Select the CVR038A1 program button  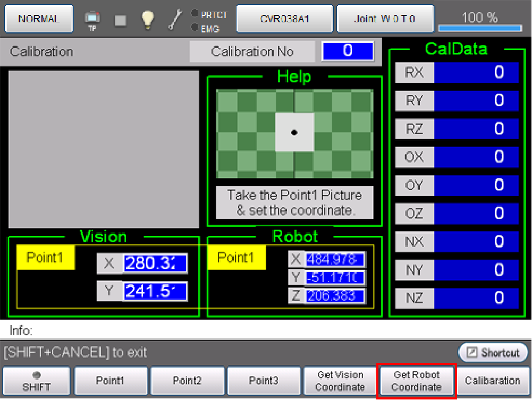(x=284, y=19)
